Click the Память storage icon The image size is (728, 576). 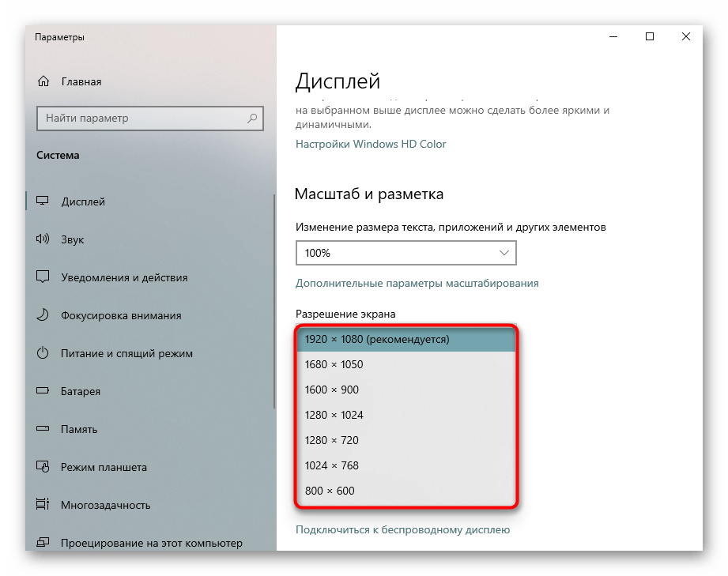[x=43, y=429]
